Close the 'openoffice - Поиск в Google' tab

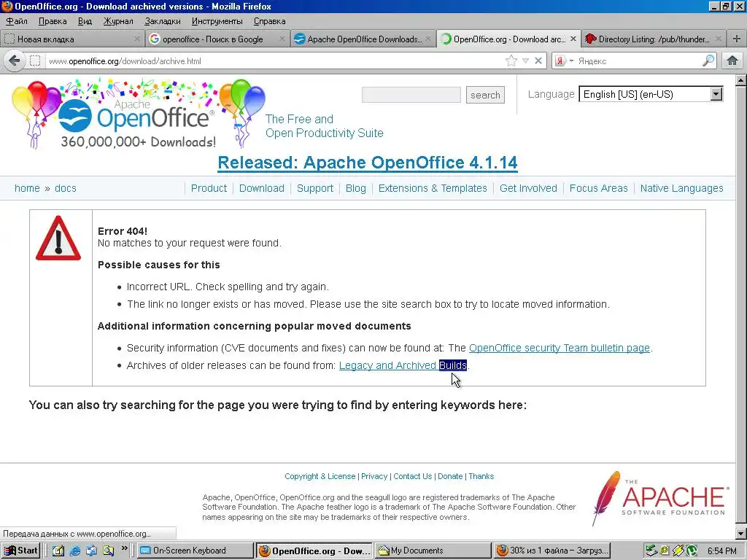point(282,39)
